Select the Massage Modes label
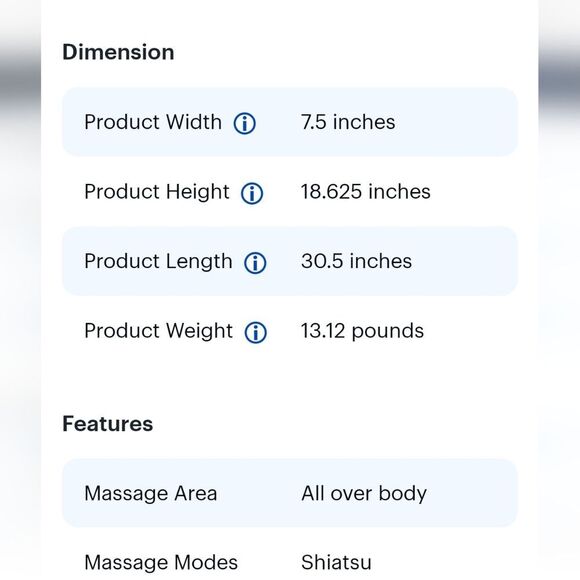 click(161, 563)
